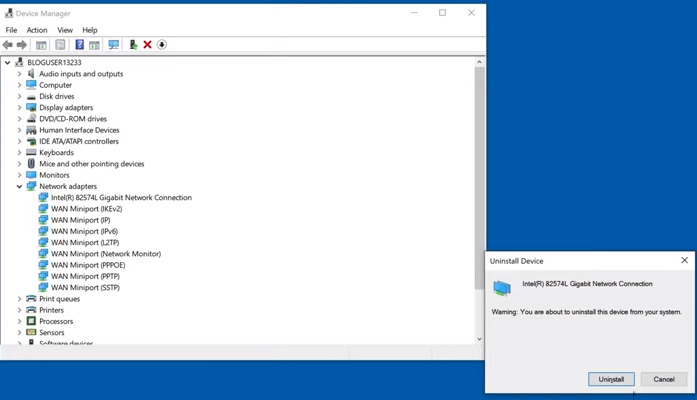This screenshot has width=697, height=400.
Task: Click the device tree scrollbar down arrow
Action: coord(479,339)
